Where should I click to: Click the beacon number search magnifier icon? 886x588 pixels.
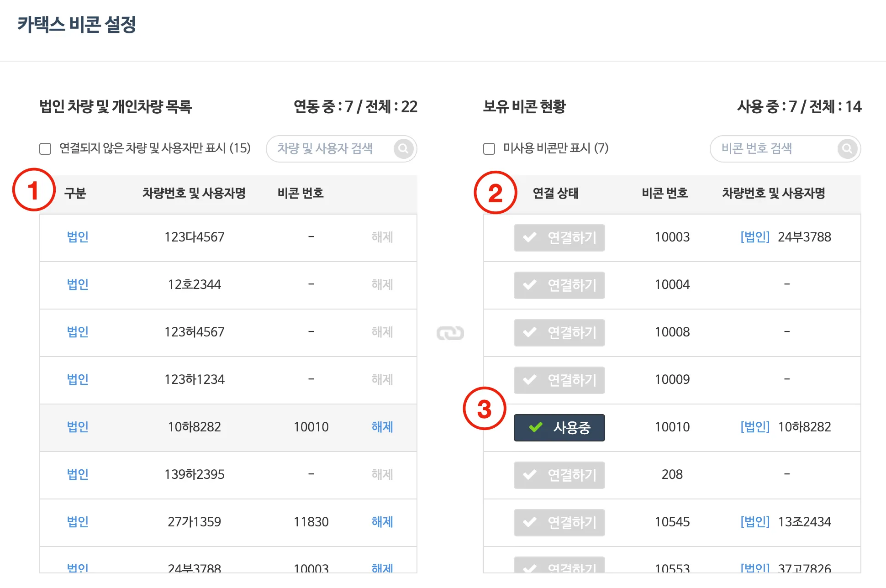pyautogui.click(x=847, y=148)
